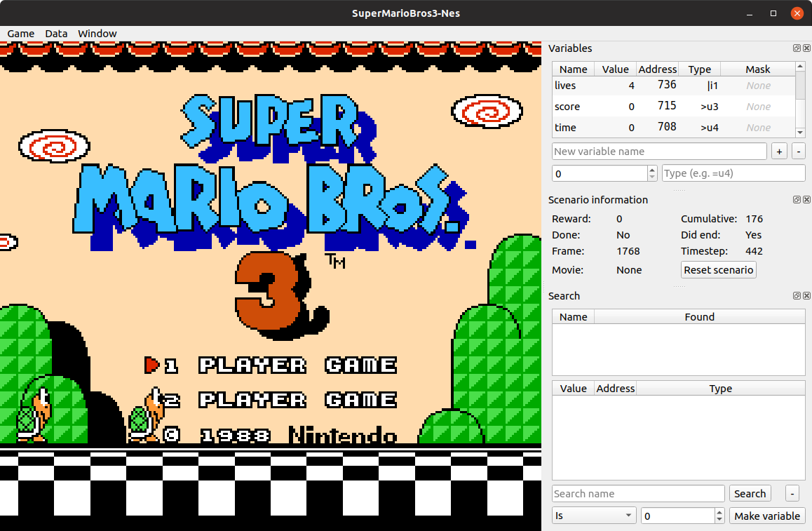This screenshot has width=812, height=531.
Task: Close the Scenario information panel
Action: 806,199
